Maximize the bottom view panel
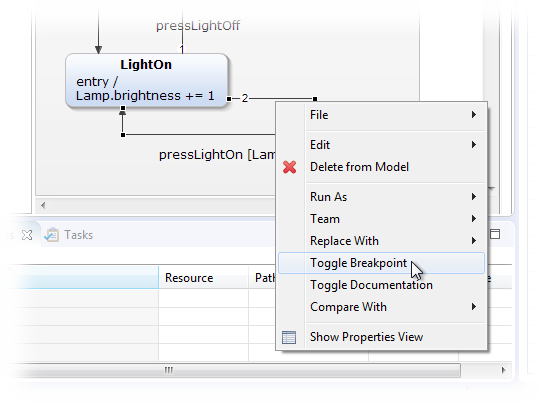 495,234
